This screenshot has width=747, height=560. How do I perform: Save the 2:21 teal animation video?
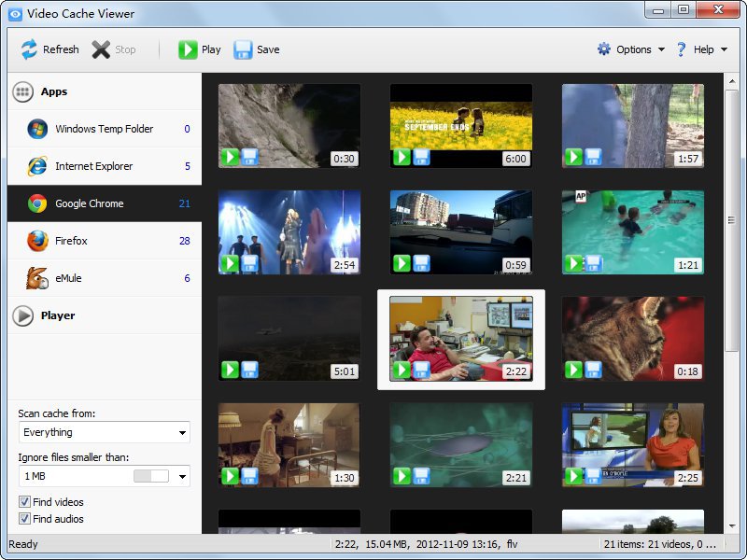pyautogui.click(x=422, y=476)
